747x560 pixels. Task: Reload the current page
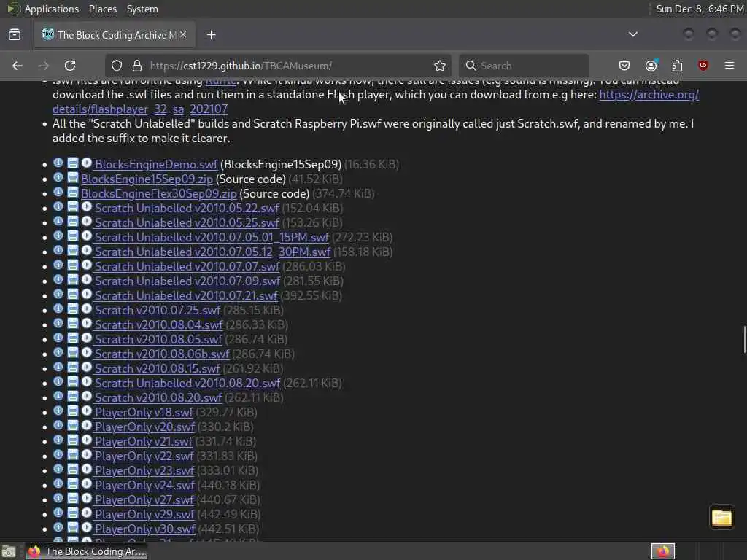pos(70,66)
